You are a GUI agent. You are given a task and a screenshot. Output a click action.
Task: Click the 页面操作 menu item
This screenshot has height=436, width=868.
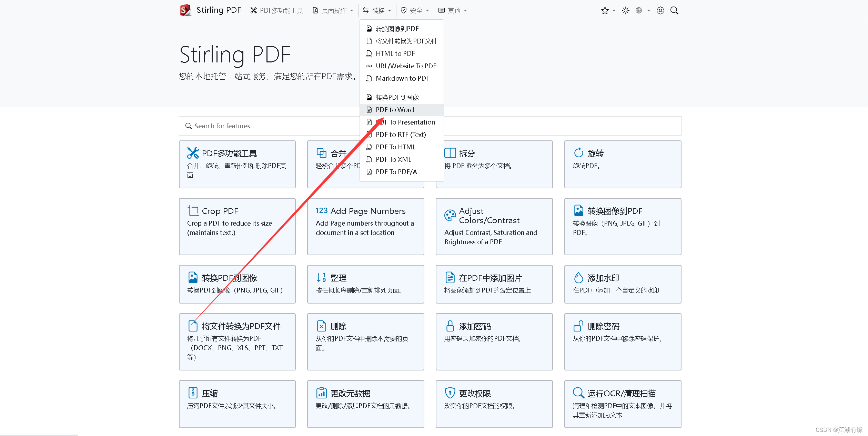334,10
